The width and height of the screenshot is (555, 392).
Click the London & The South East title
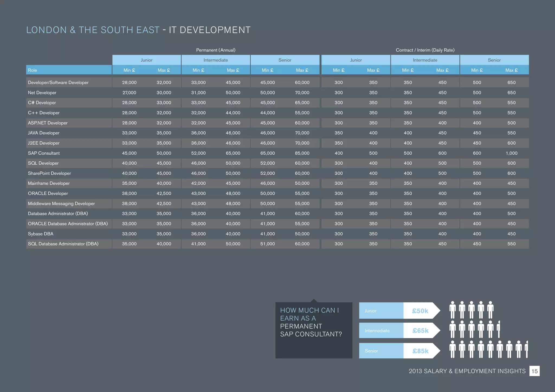coord(93,30)
